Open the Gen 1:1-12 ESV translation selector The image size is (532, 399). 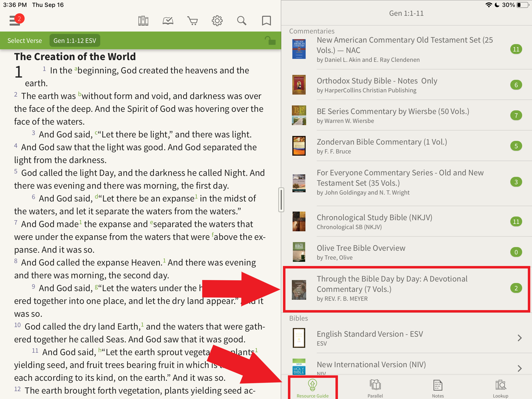tap(75, 41)
